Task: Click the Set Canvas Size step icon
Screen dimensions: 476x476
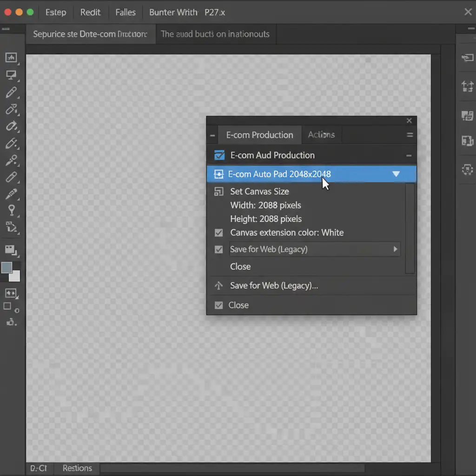Action: pyautogui.click(x=218, y=192)
